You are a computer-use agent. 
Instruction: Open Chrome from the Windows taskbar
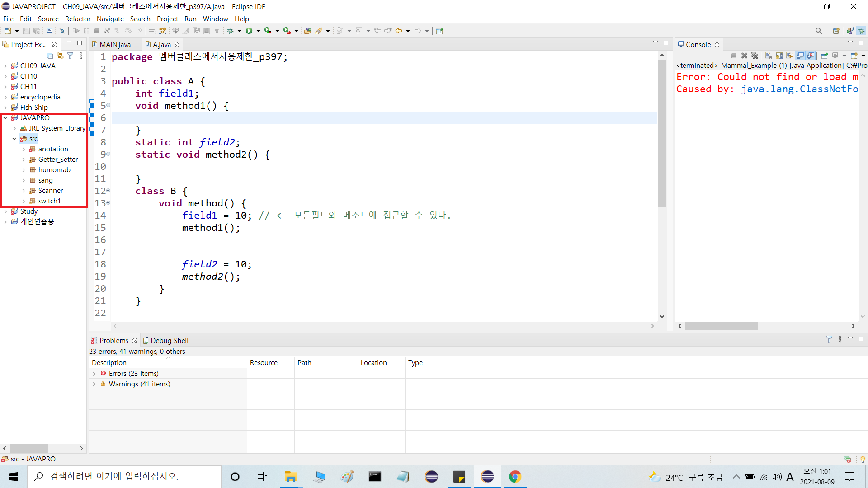[x=515, y=477]
